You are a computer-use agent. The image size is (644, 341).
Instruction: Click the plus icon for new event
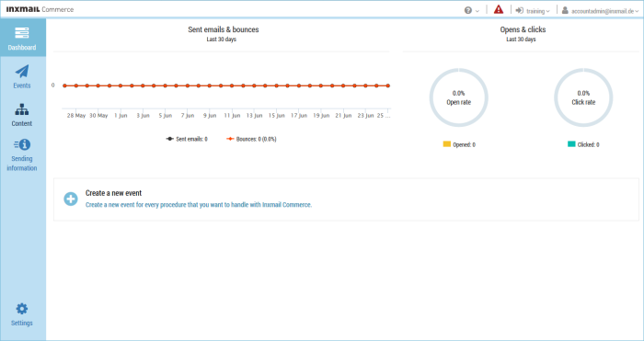click(71, 199)
